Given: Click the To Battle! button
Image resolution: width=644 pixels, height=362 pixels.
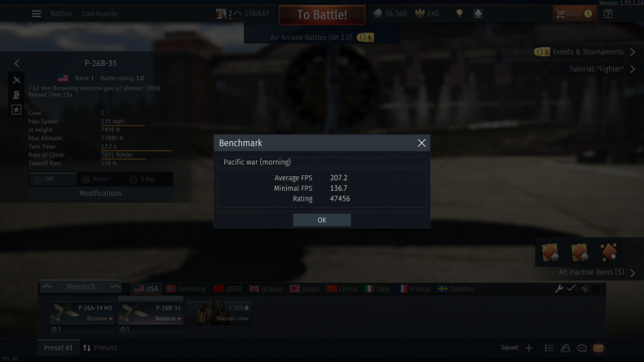Looking at the screenshot, I should pyautogui.click(x=322, y=15).
